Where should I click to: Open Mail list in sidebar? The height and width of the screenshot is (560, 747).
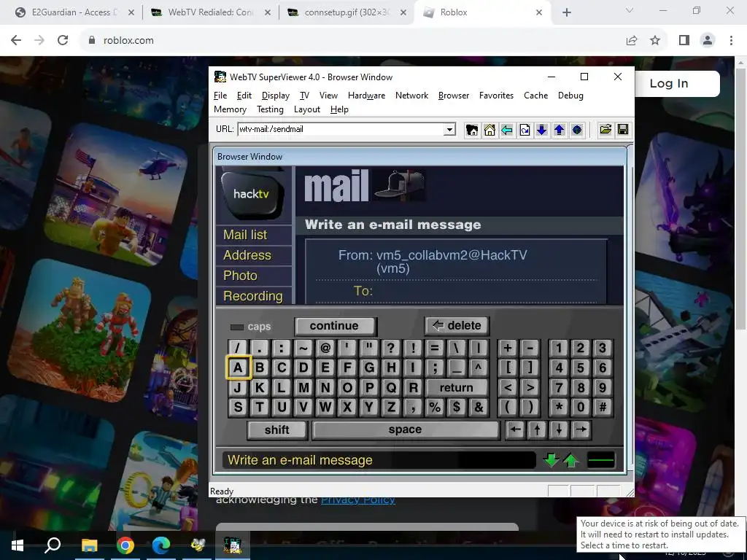coord(245,235)
